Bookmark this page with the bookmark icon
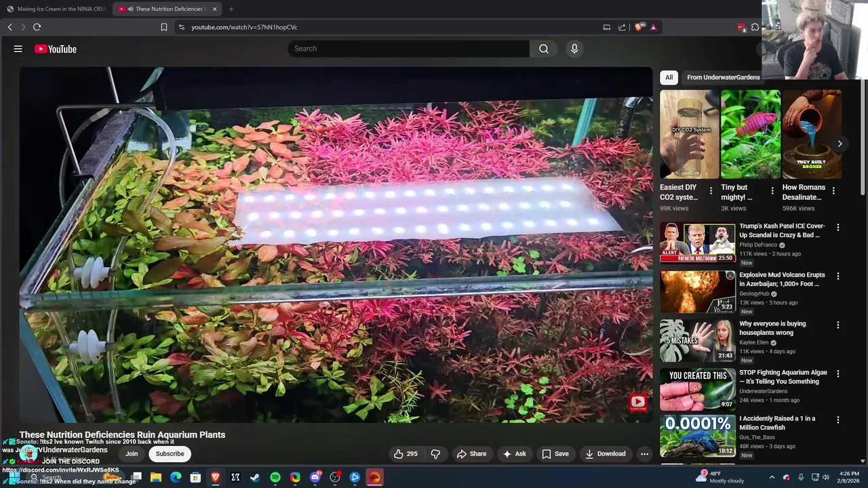 click(x=163, y=27)
